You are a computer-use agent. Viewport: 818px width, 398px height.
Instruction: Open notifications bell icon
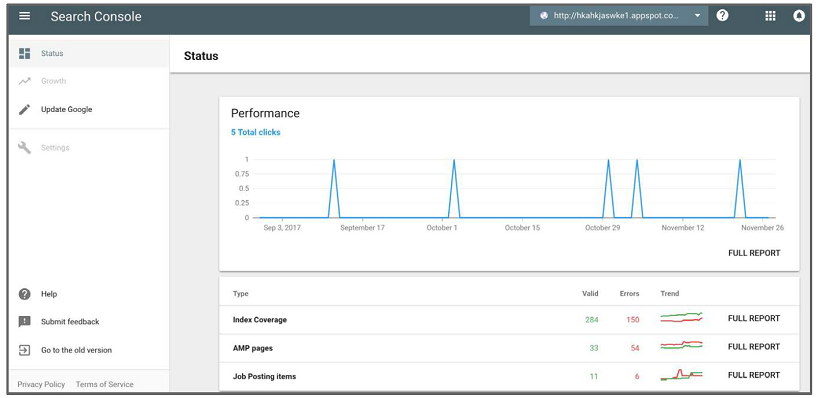(x=799, y=16)
